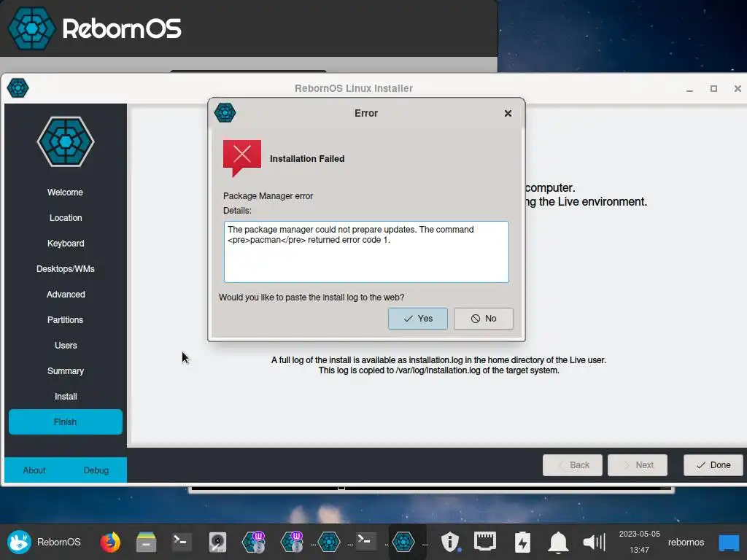
Task: Open the file manager from taskbar
Action: tap(146, 542)
